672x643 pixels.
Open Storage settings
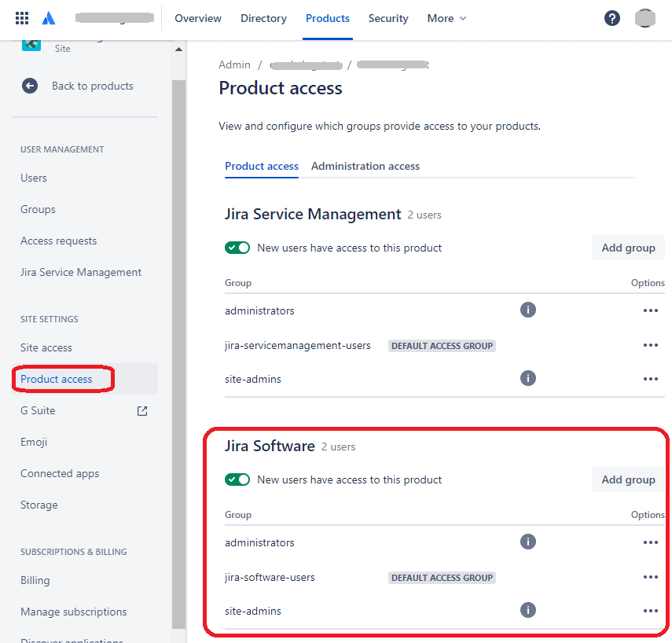pyautogui.click(x=39, y=505)
